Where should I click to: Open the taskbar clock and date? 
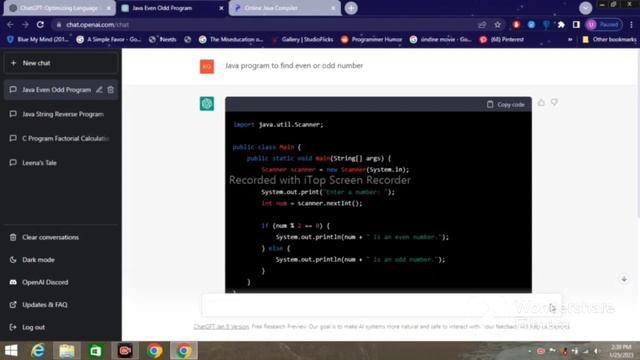click(621, 351)
